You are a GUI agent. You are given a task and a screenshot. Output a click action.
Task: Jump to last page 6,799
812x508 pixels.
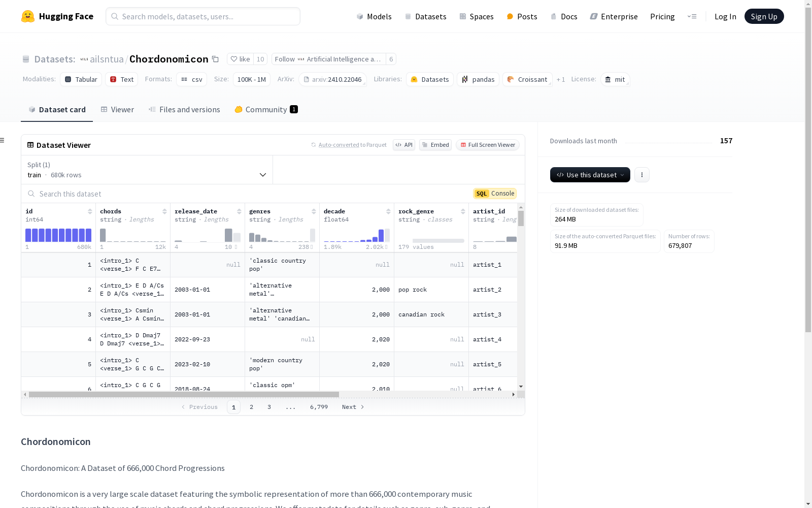[319, 407]
